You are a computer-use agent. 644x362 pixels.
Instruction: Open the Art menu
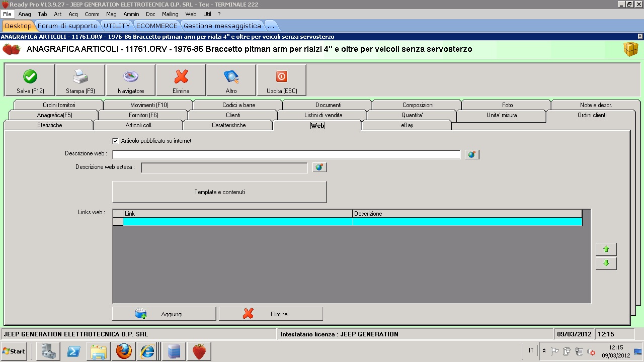point(58,15)
